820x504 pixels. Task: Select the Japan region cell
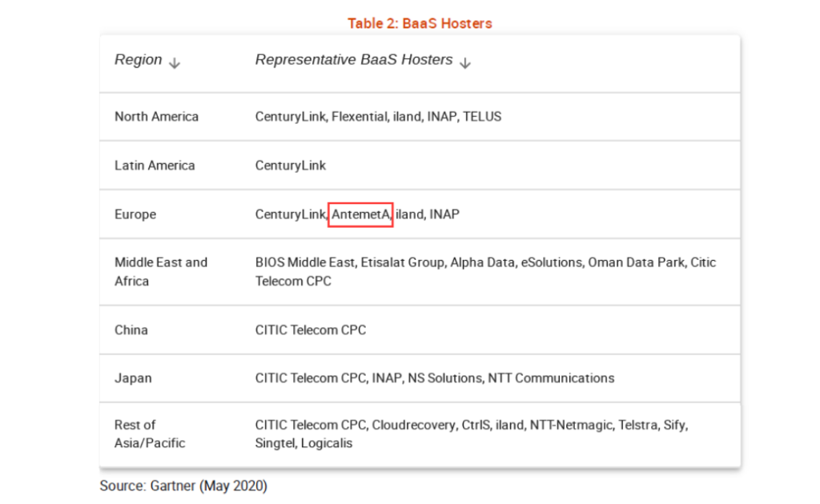tap(133, 378)
